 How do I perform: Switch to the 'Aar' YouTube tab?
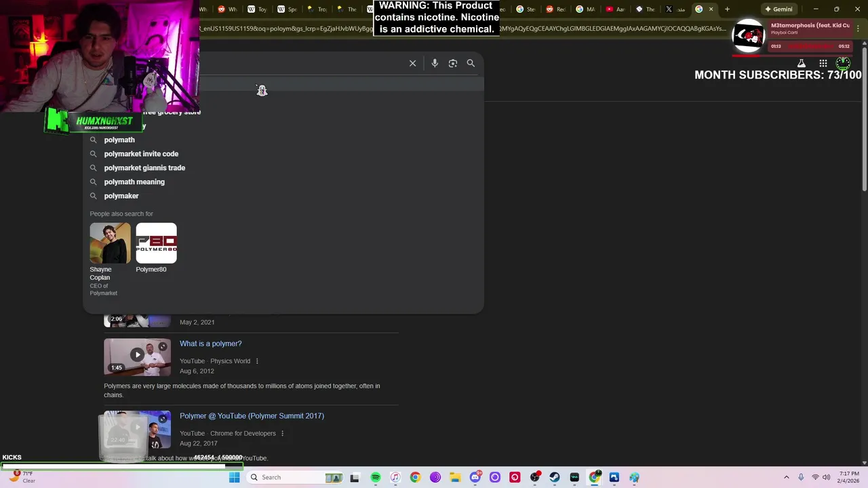[x=614, y=9]
